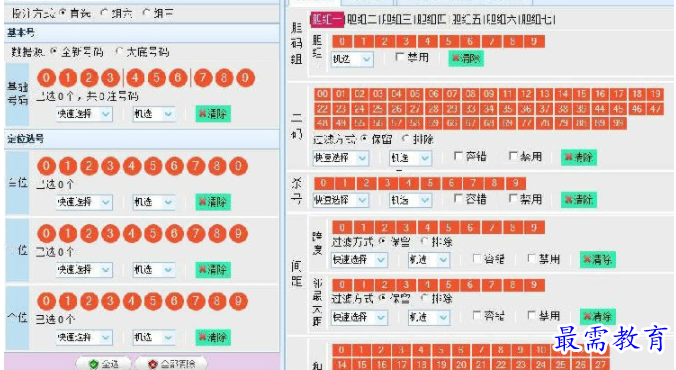
Task: Select two-digit code 05 in 二码 grid
Action: pos(415,94)
